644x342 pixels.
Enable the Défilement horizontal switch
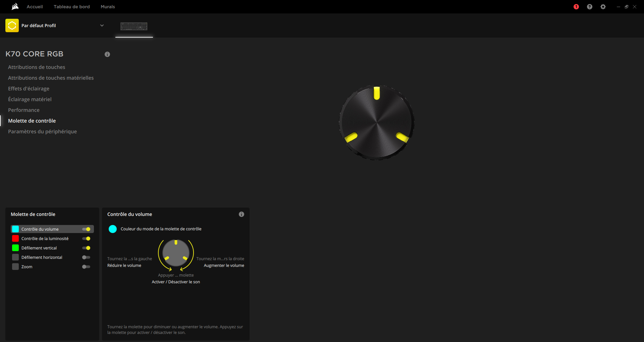tap(86, 258)
